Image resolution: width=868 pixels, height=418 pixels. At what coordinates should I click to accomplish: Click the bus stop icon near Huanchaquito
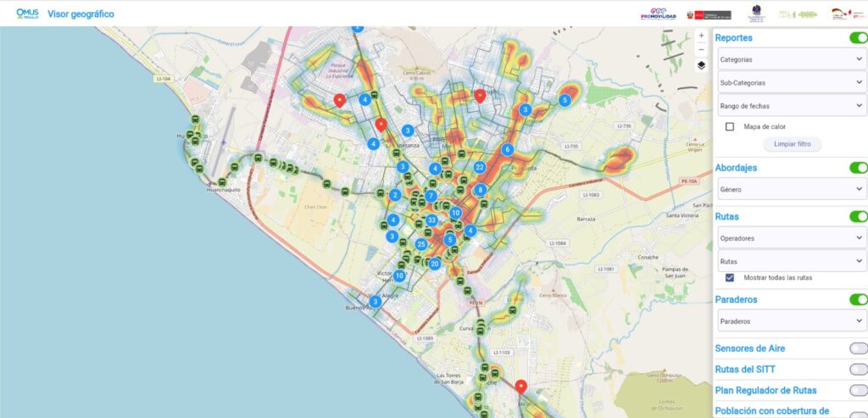223,181
